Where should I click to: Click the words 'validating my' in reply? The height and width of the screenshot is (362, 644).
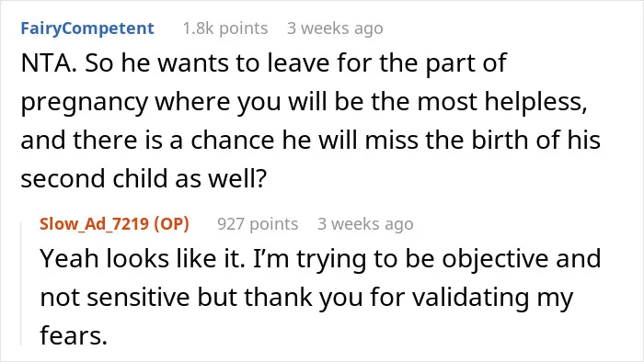click(x=493, y=297)
